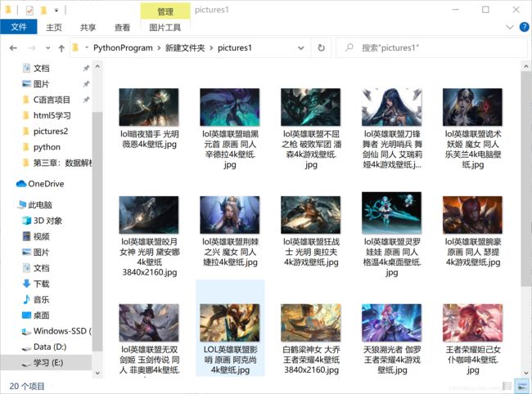The width and height of the screenshot is (532, 394).
Task: Open pinned 文档 in quick access
Action: (x=42, y=68)
